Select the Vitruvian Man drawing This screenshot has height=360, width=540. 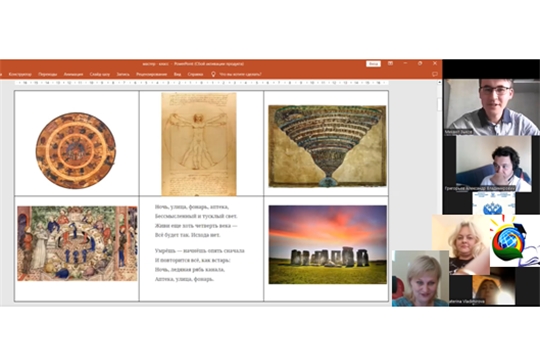click(199, 144)
